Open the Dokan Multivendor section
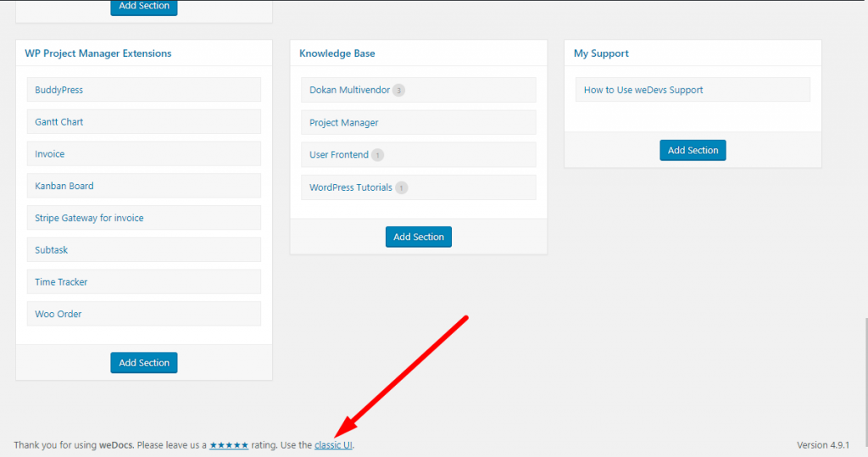868x457 pixels. point(419,90)
